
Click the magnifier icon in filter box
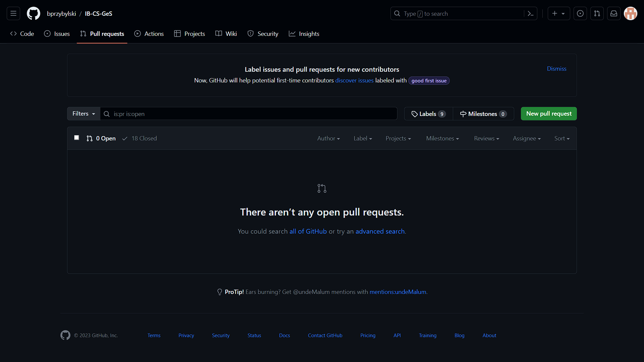(x=107, y=114)
